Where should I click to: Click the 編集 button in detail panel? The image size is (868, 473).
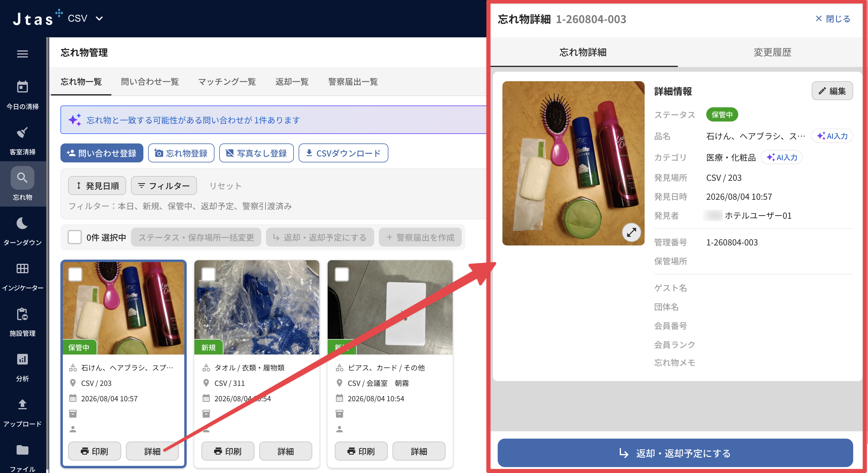coord(832,91)
